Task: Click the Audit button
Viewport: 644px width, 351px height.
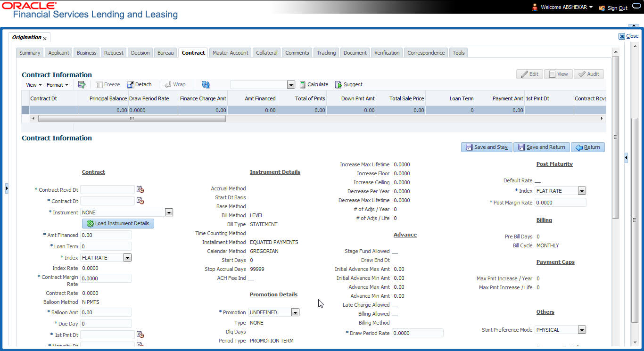Action: pos(589,74)
